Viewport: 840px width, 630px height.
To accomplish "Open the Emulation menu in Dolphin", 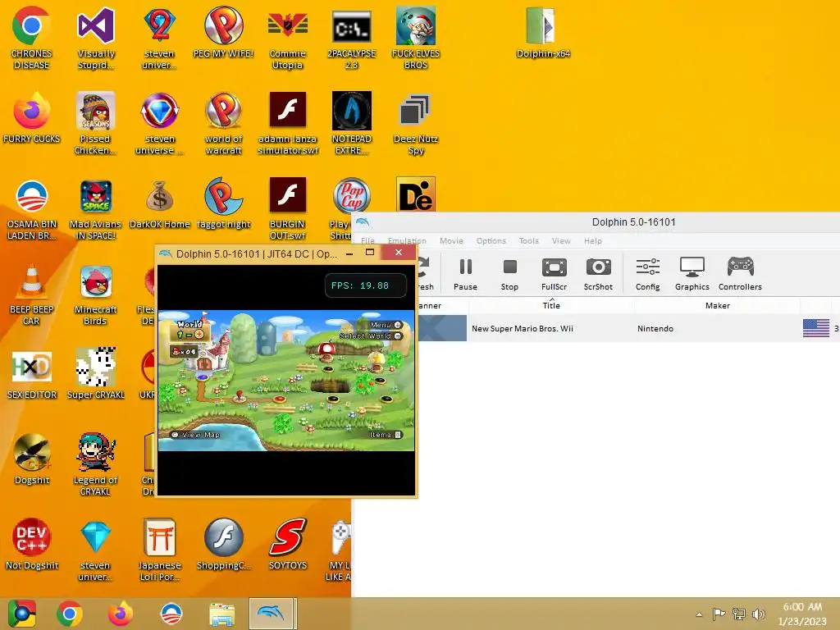I will click(407, 240).
